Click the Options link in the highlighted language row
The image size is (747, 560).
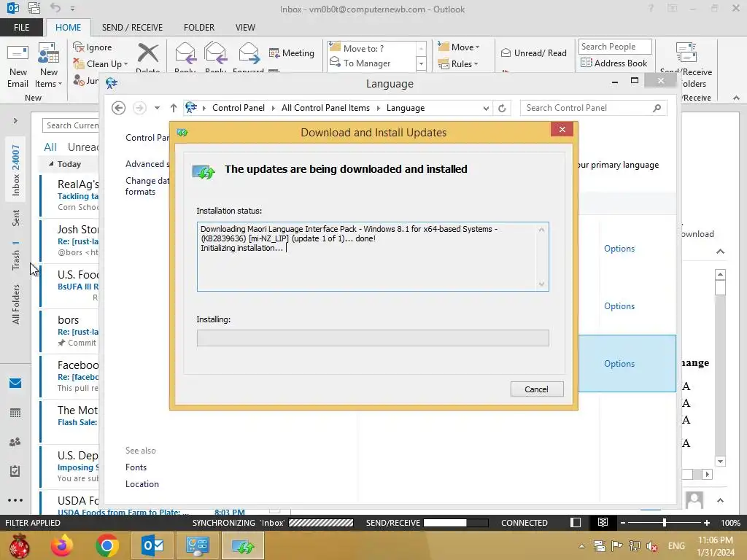pyautogui.click(x=619, y=364)
